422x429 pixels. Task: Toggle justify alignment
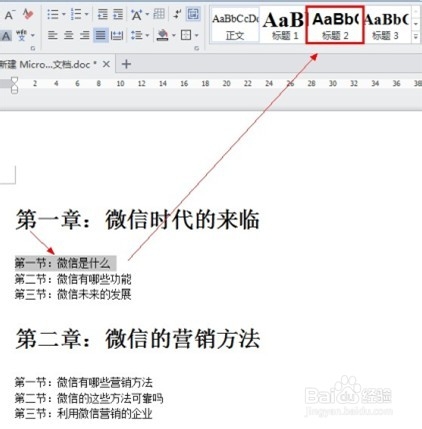101,35
